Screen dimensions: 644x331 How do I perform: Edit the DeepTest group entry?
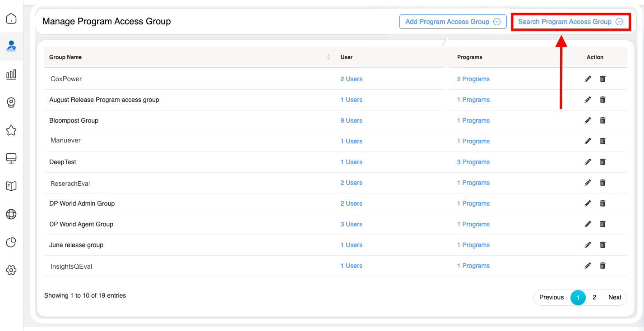pos(588,162)
